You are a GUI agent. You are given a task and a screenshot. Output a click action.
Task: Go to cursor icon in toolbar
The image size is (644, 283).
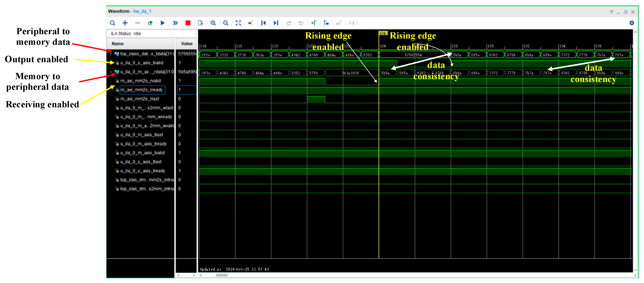(251, 23)
